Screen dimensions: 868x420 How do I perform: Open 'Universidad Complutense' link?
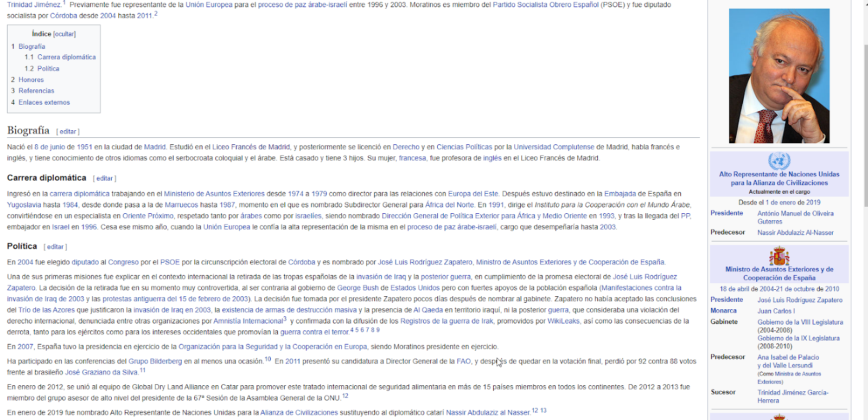tap(554, 147)
